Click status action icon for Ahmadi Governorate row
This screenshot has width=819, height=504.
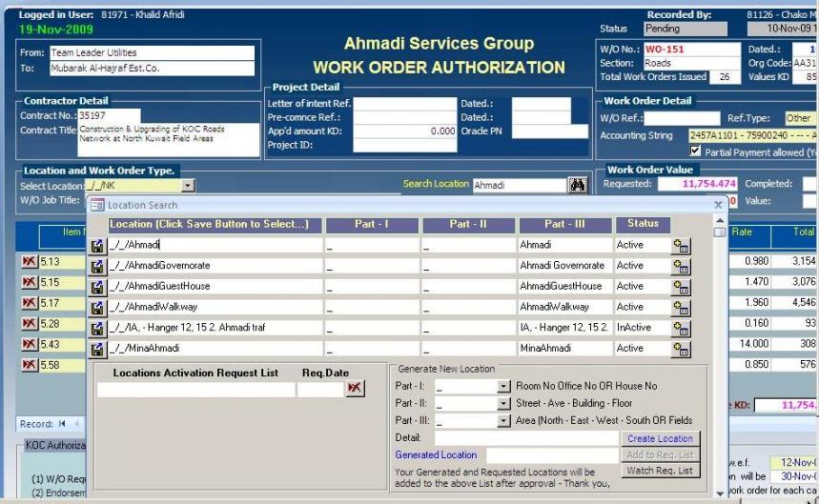pyautogui.click(x=681, y=267)
